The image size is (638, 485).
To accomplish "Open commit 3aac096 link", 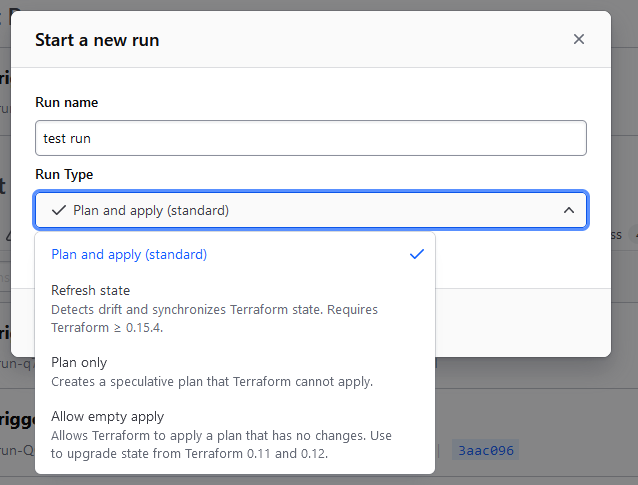I will click(x=485, y=450).
